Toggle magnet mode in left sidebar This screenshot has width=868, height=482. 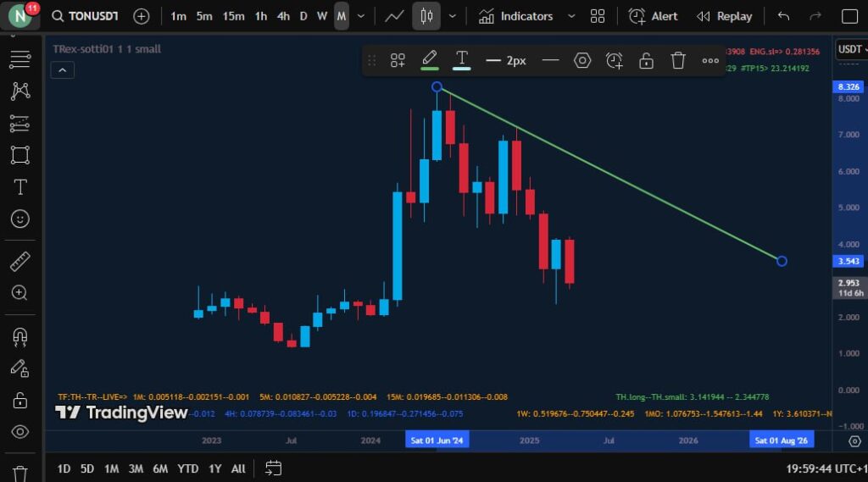tap(20, 336)
